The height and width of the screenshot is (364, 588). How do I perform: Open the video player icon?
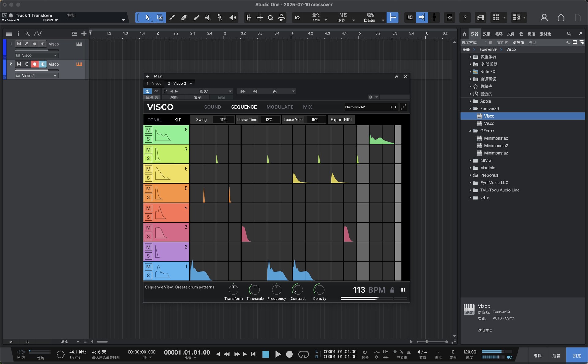(481, 17)
